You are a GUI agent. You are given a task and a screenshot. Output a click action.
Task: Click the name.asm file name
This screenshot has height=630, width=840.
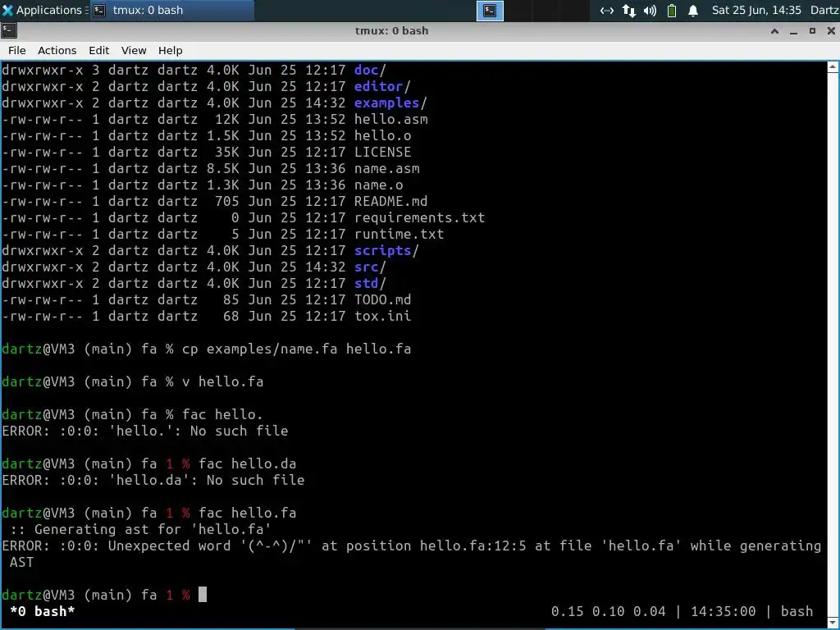click(x=387, y=168)
